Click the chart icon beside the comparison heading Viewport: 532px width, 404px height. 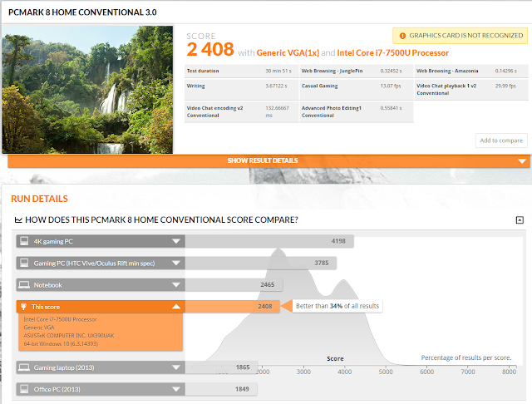[x=18, y=220]
